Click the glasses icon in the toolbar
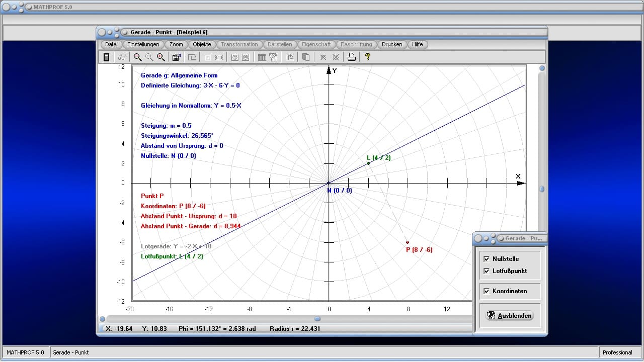Viewport: 644px width, 362px height. pos(121,57)
